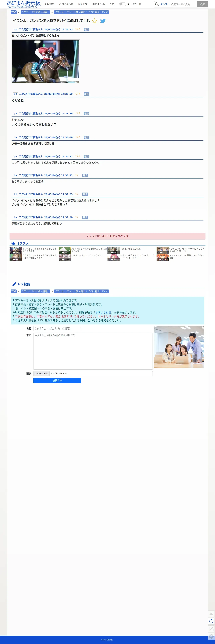Like post 2 with the heart icon

pos(77,94)
